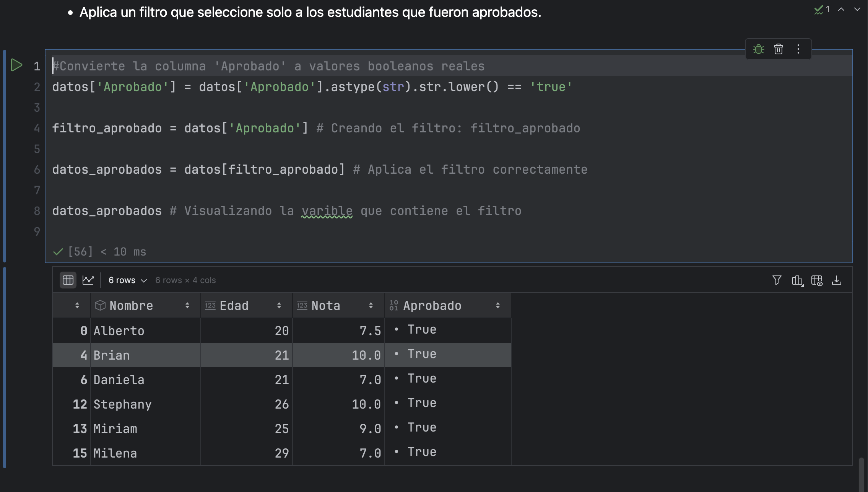Click the Aprobado column header
Viewport: 868px width, 492px height.
[448, 305]
